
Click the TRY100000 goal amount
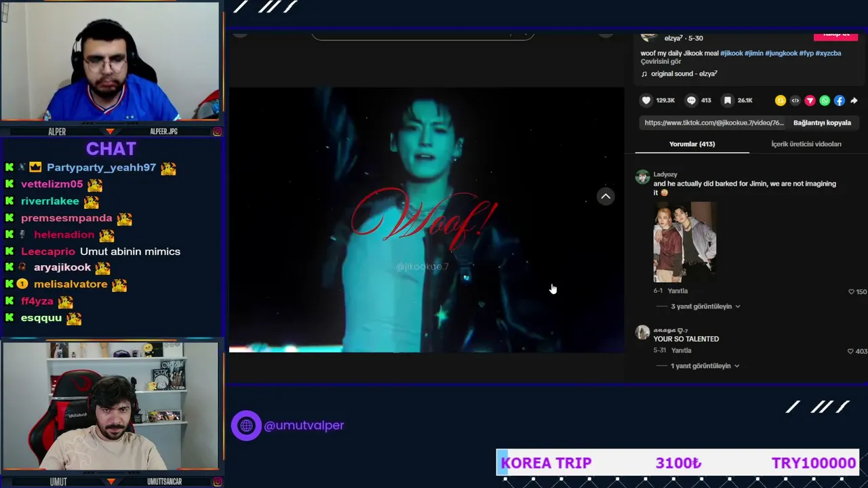(x=814, y=463)
